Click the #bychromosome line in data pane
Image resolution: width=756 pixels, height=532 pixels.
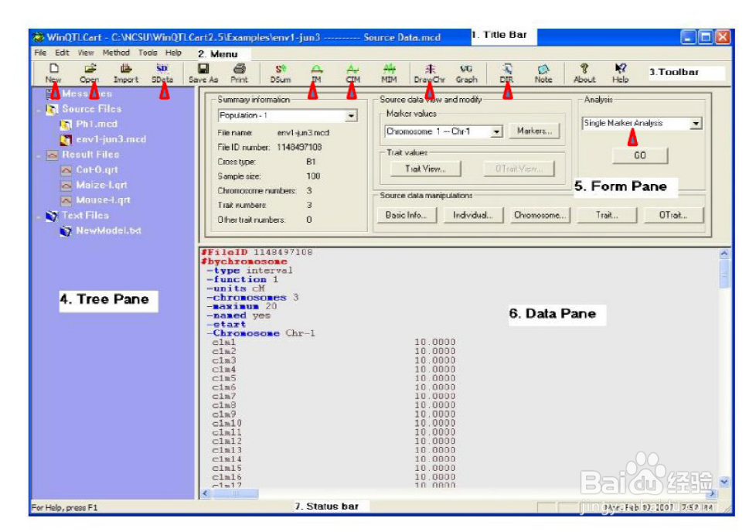[244, 261]
